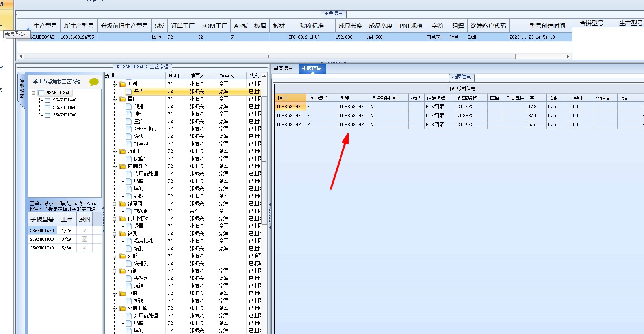Collapse the 电镀 process group
This screenshot has width=644, height=334.
tap(115, 293)
